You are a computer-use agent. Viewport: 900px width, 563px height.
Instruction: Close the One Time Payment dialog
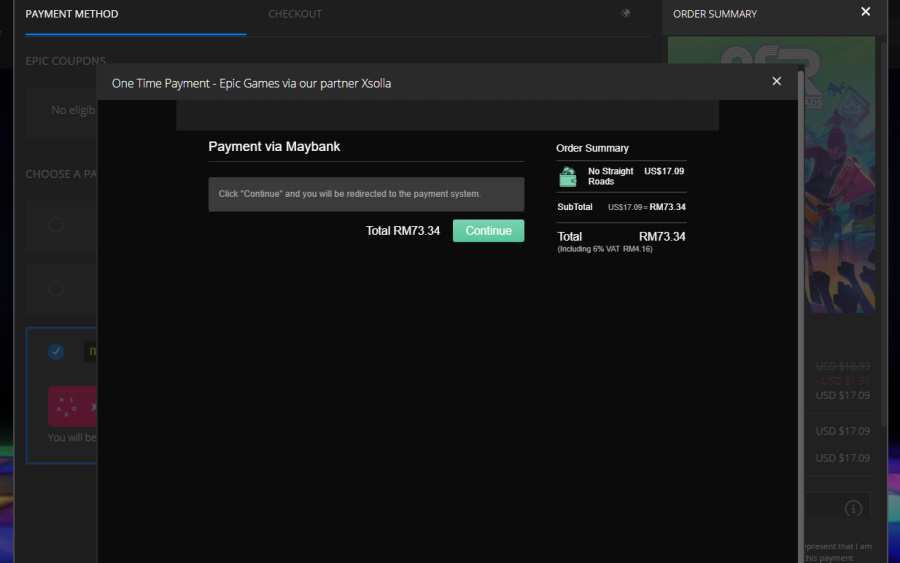click(776, 82)
